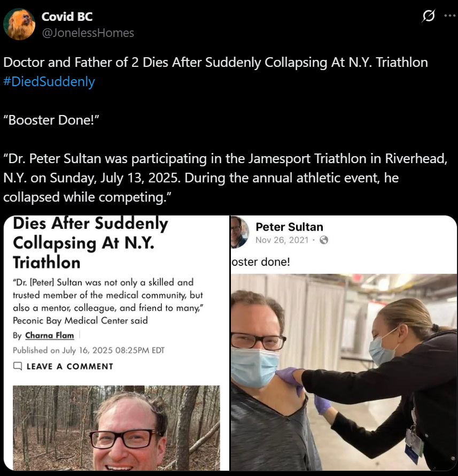Open the #DiedSuddenly hashtag
The height and width of the screenshot is (476, 458).
tap(49, 82)
